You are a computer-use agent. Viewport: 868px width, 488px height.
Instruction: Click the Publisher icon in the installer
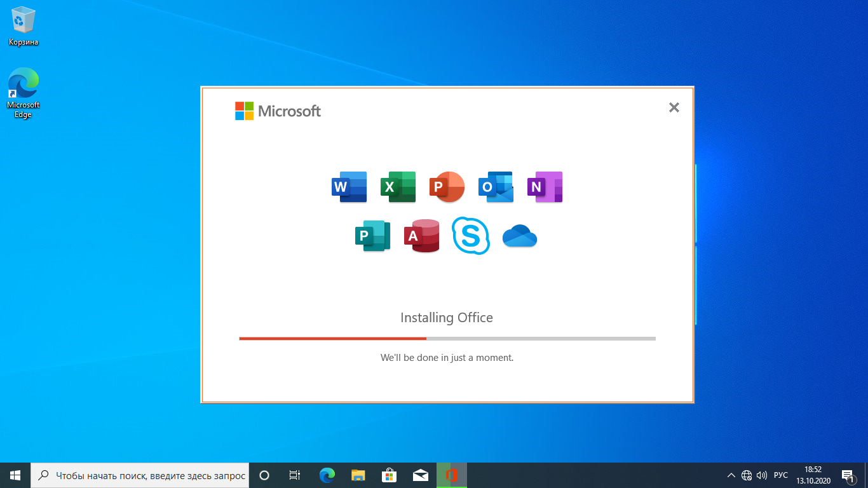(x=372, y=236)
